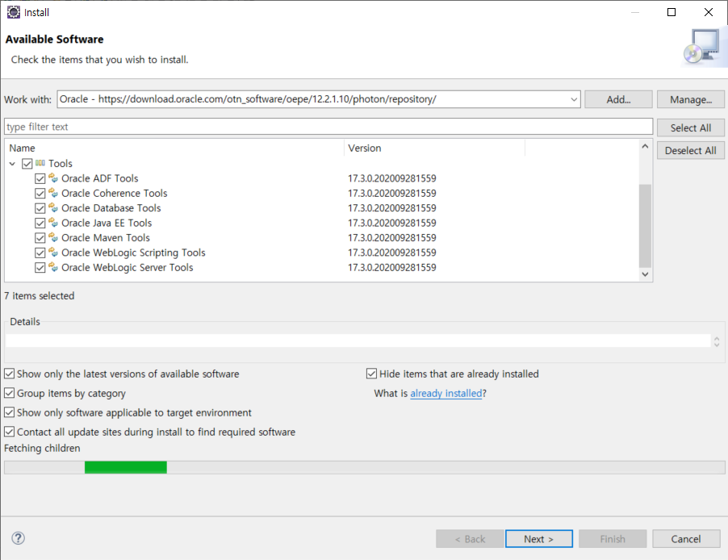Toggle Contact all update sites during install

[x=10, y=432]
